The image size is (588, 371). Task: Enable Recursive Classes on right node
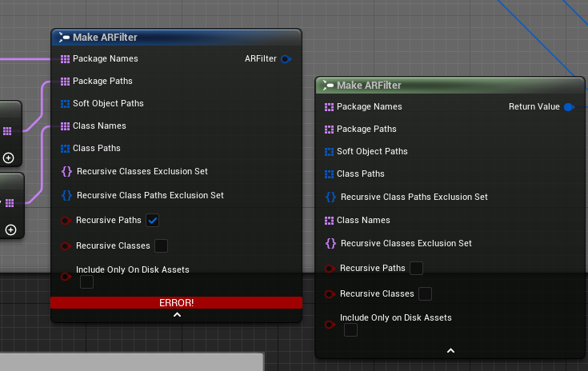coord(425,293)
